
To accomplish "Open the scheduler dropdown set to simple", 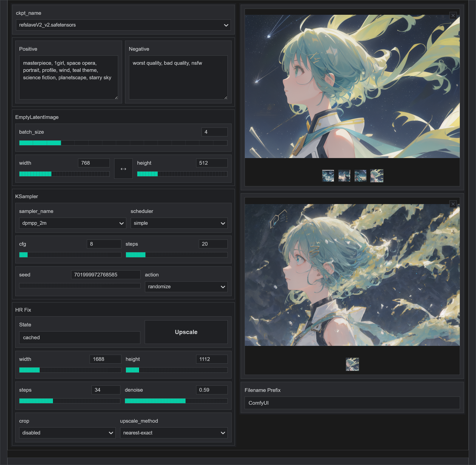I will [x=179, y=223].
